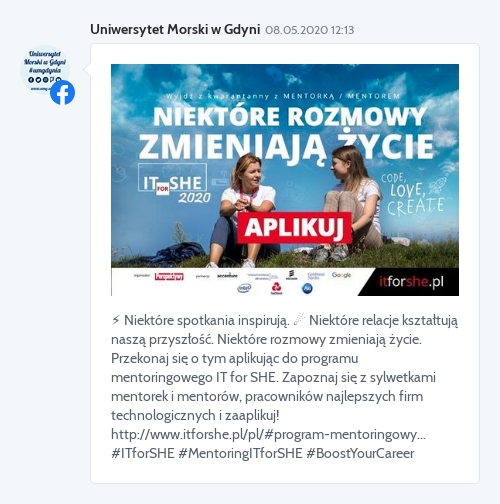Click the #BoostYourCareer hashtag
This screenshot has width=500, height=504.
click(360, 454)
